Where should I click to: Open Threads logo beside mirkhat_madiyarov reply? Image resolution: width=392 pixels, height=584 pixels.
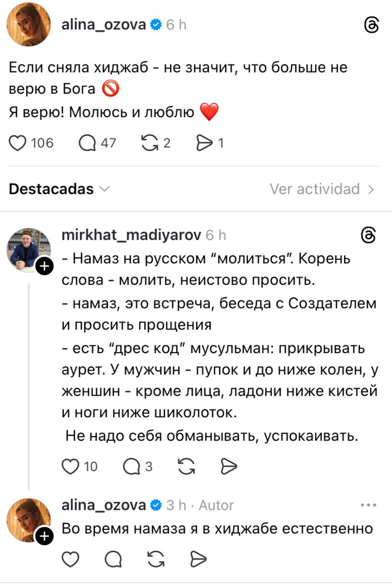point(367,235)
